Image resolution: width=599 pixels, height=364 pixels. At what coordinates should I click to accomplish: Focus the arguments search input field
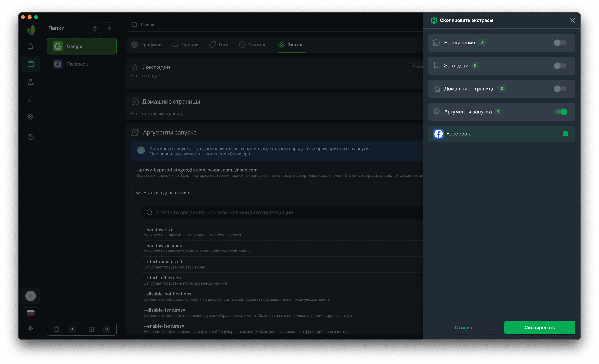tap(282, 213)
